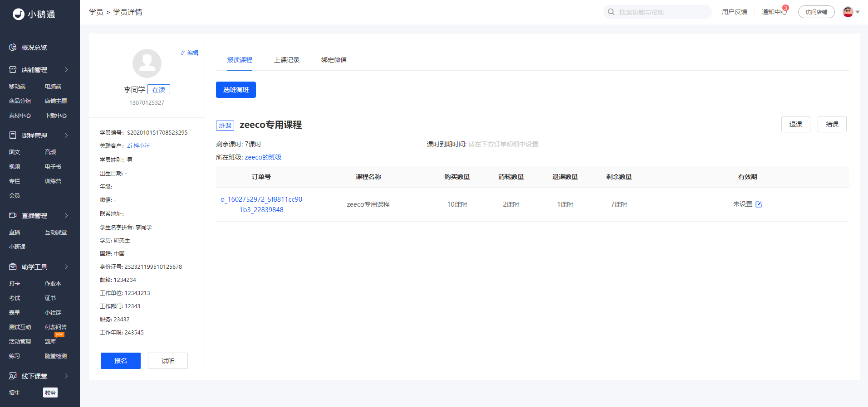The width and height of the screenshot is (868, 407).
Task: Click the user avatar in header
Action: click(x=848, y=12)
